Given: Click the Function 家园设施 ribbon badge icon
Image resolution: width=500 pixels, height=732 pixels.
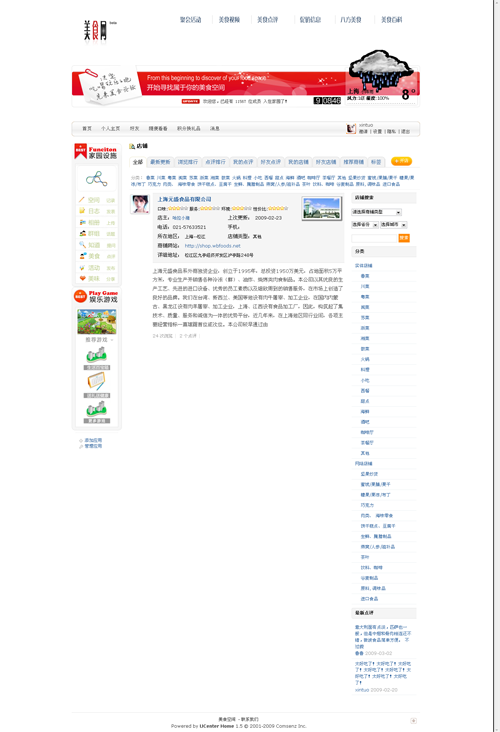Looking at the screenshot, I should [x=80, y=151].
